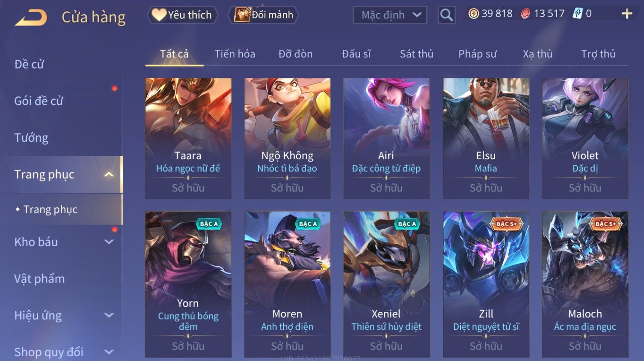Click the red ruby currency icon
The image size is (644, 361).
tap(525, 14)
